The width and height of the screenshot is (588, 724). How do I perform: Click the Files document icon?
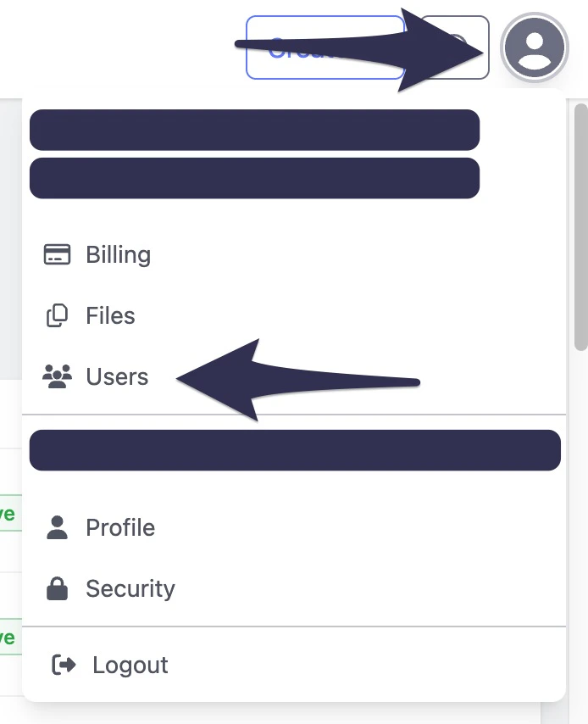[x=56, y=315]
